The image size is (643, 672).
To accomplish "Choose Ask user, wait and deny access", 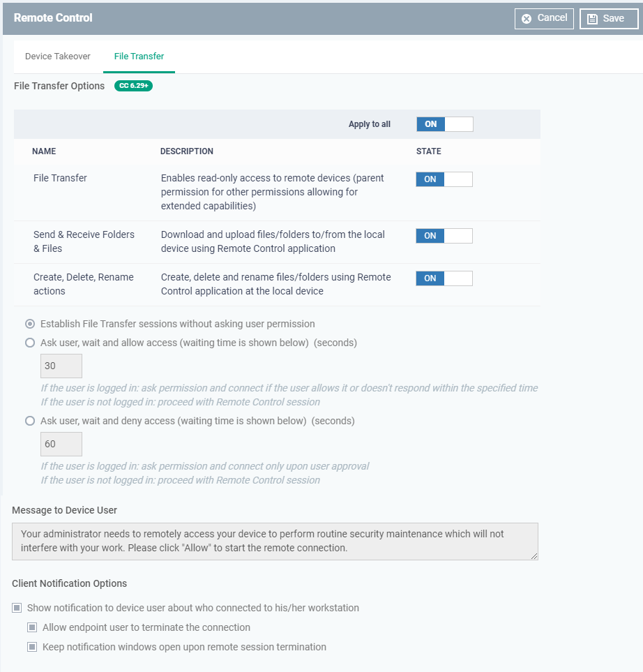I will pyautogui.click(x=30, y=421).
